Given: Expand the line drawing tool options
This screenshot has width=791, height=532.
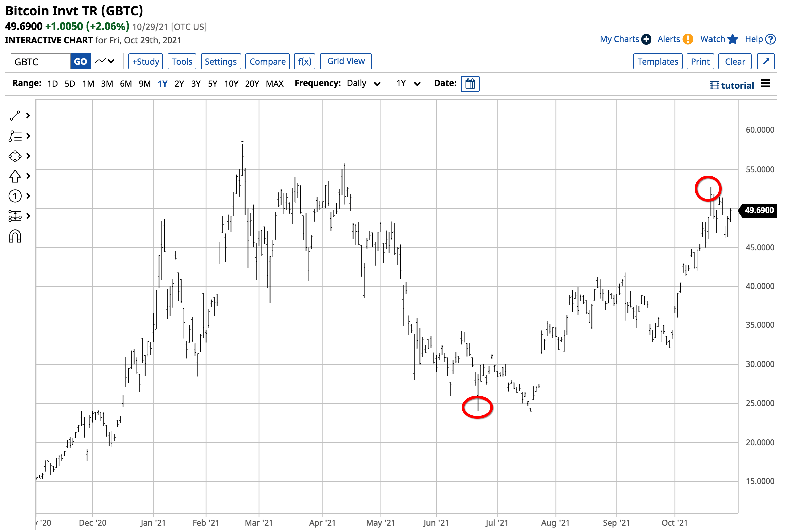Looking at the screenshot, I should (x=28, y=116).
